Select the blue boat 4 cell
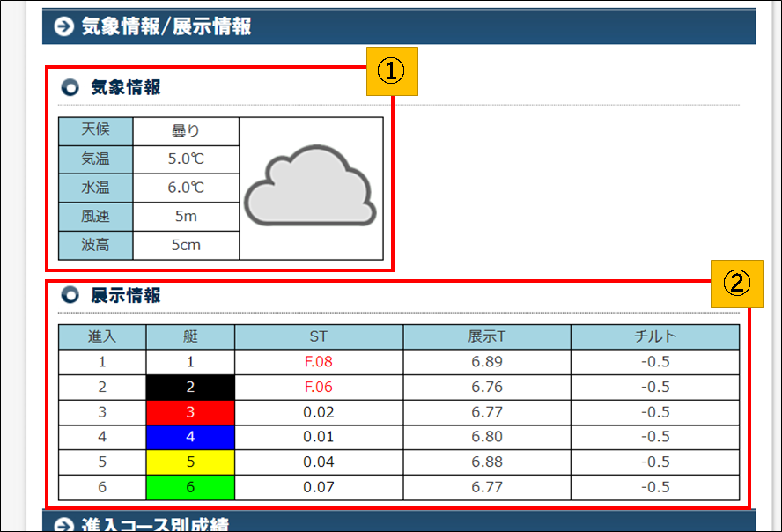This screenshot has width=782, height=532. tap(190, 437)
